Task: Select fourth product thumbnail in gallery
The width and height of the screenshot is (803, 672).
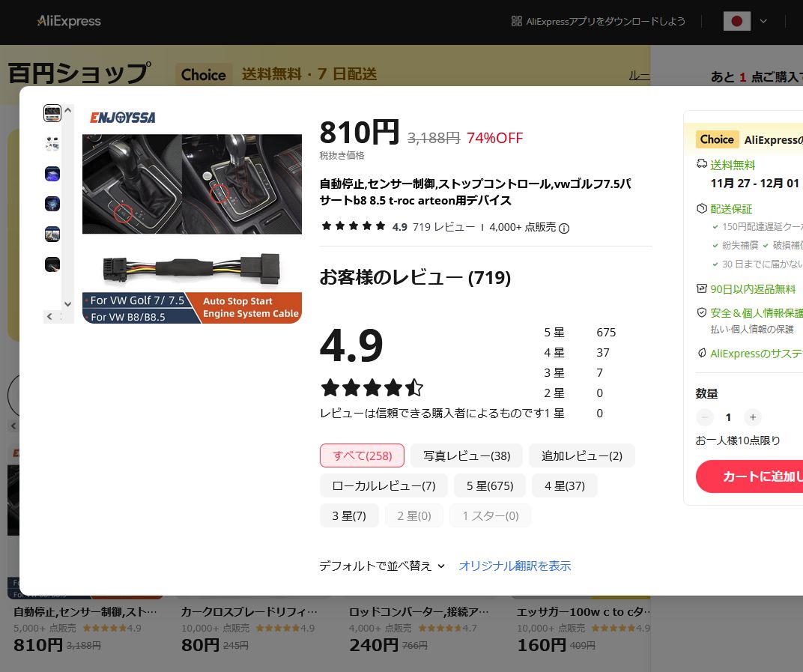Action: pos(52,204)
